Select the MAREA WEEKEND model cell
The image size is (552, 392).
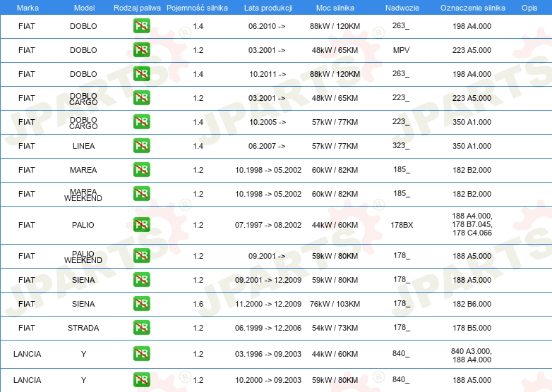[x=83, y=195]
